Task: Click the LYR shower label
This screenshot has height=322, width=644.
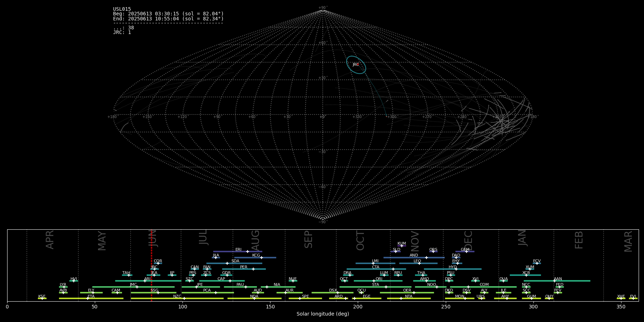Action: 63,284
